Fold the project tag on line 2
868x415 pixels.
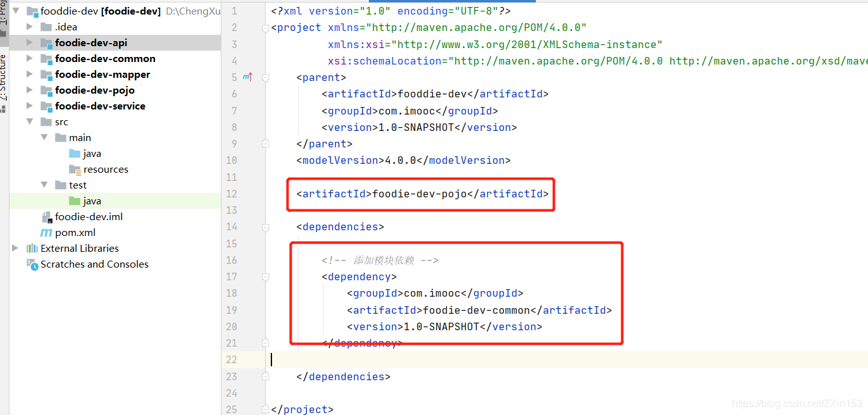[x=266, y=28]
